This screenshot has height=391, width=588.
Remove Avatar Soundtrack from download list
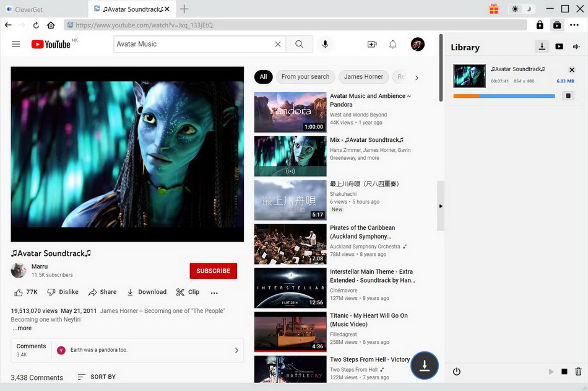point(571,70)
